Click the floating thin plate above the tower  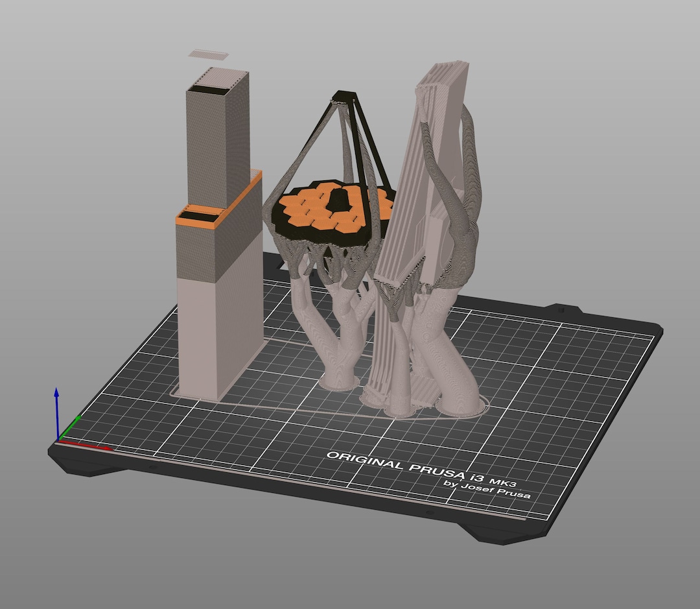[x=207, y=53]
